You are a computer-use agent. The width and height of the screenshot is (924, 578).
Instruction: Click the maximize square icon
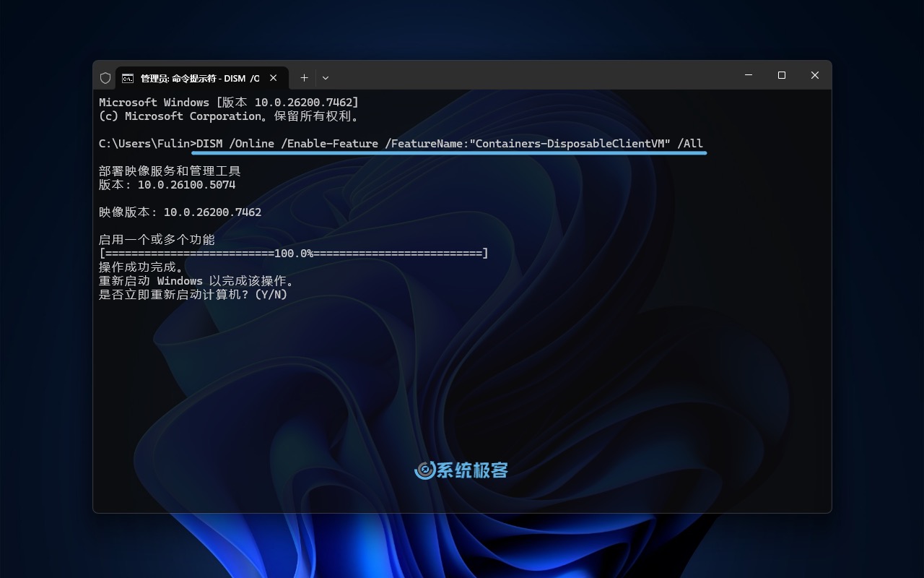tap(781, 75)
